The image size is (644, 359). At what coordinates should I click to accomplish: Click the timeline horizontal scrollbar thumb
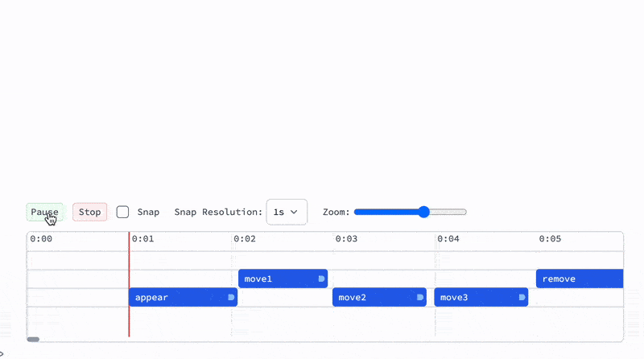(33, 339)
